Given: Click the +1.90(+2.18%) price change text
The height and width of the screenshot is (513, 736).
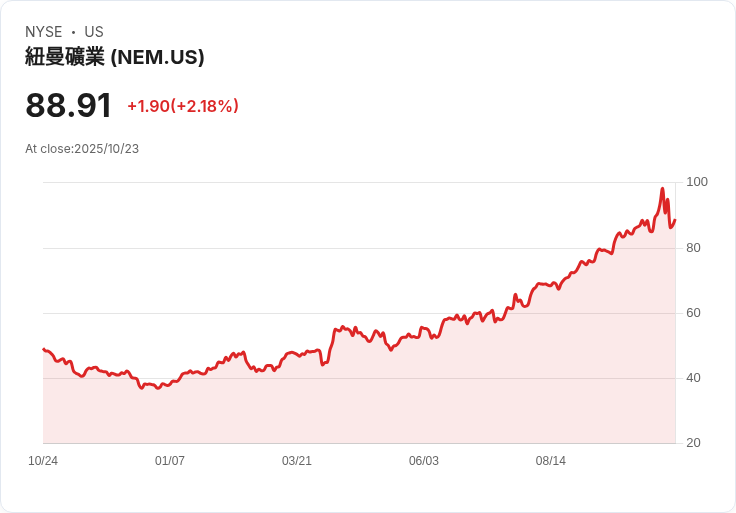Looking at the screenshot, I should point(182,106).
